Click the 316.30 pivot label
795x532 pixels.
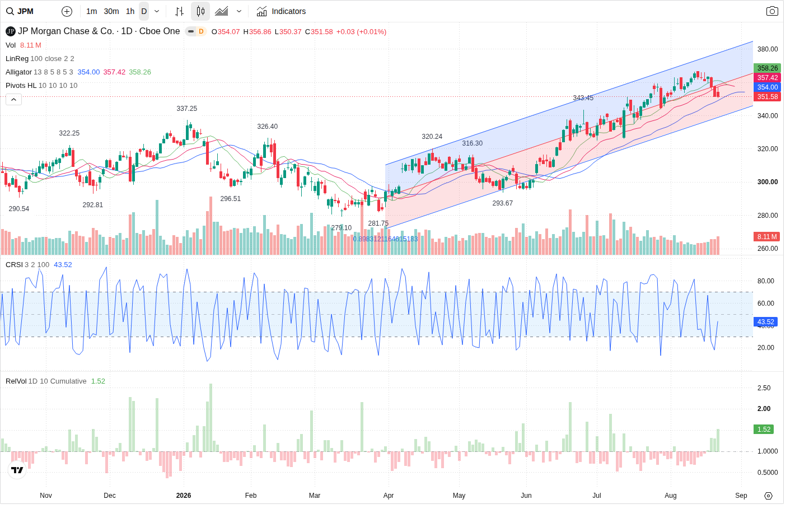473,143
